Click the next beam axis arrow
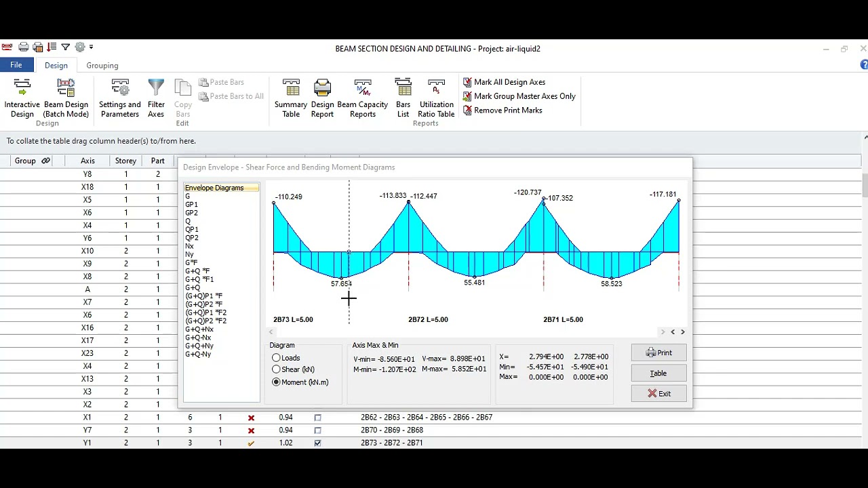868x488 pixels. coord(683,332)
